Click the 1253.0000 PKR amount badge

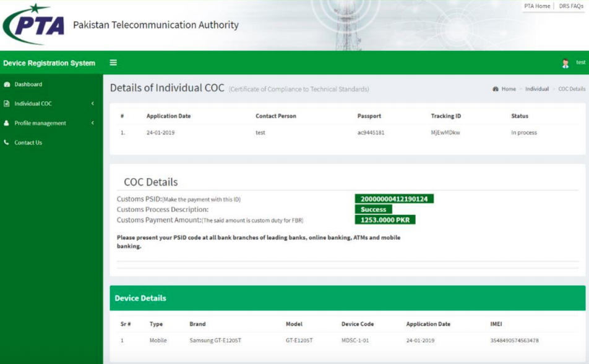(x=385, y=220)
